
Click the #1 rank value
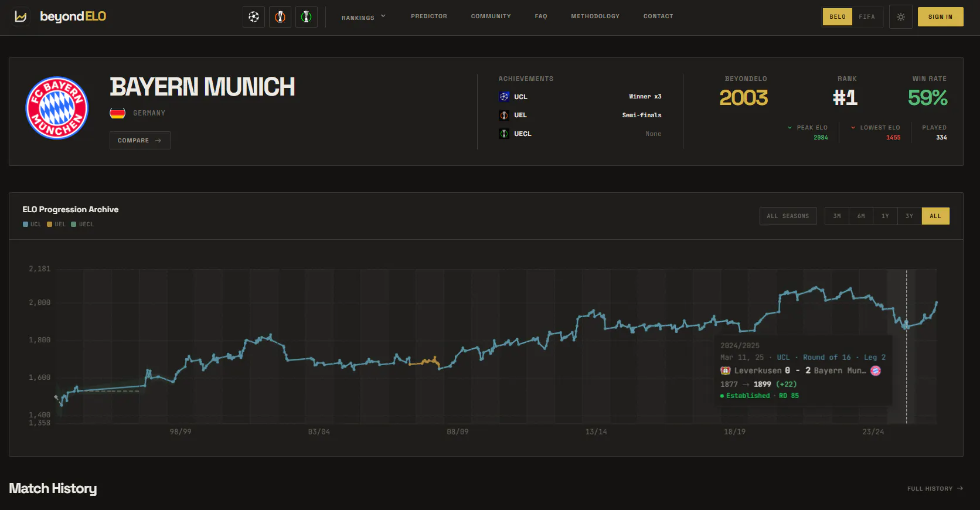tap(845, 98)
